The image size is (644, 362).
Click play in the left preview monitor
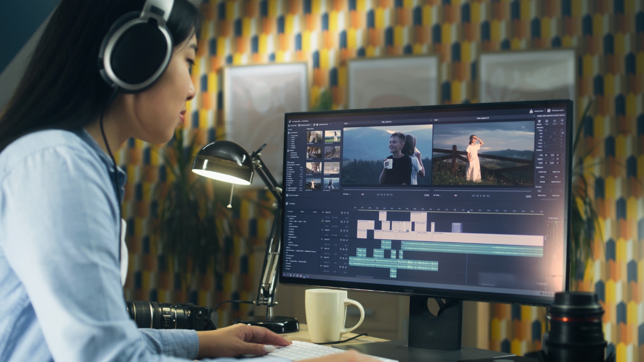tap(385, 195)
